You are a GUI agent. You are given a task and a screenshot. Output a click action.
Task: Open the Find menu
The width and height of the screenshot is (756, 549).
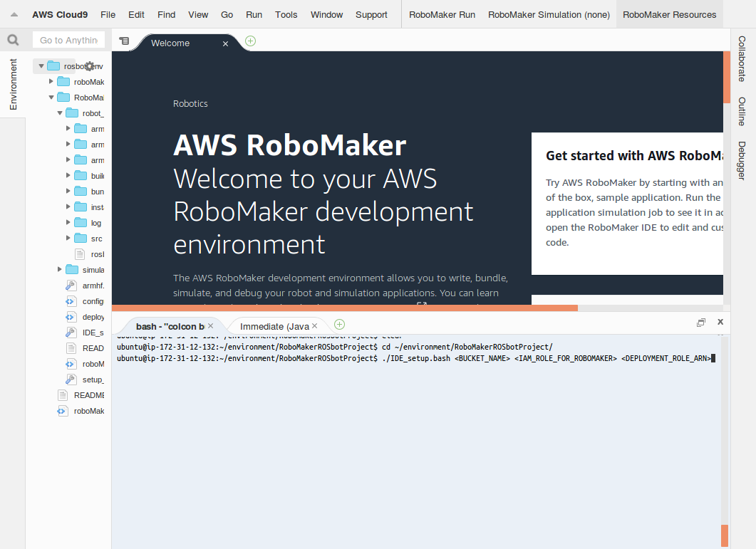(x=166, y=14)
